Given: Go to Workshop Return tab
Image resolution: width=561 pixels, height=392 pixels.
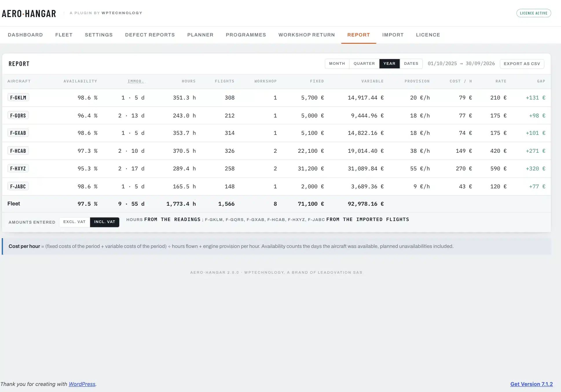Looking at the screenshot, I should [307, 35].
